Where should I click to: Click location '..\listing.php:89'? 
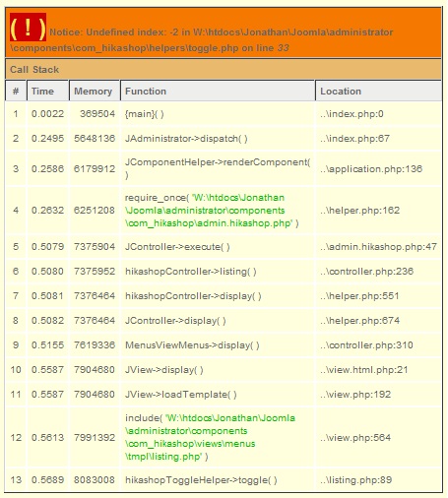[x=356, y=480]
